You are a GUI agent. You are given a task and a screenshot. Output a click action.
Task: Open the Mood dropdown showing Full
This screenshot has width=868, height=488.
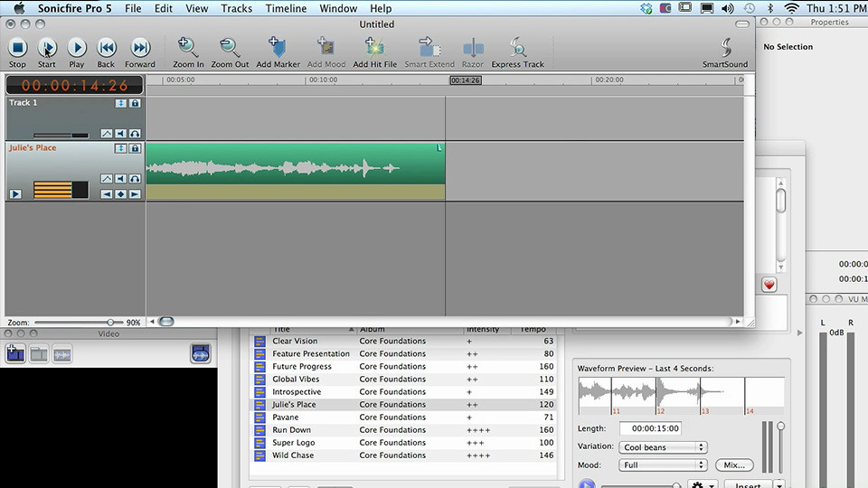click(x=663, y=465)
